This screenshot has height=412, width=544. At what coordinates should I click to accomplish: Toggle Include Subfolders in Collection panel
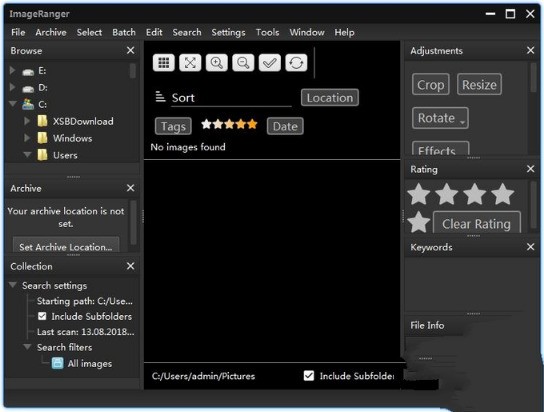click(x=42, y=316)
